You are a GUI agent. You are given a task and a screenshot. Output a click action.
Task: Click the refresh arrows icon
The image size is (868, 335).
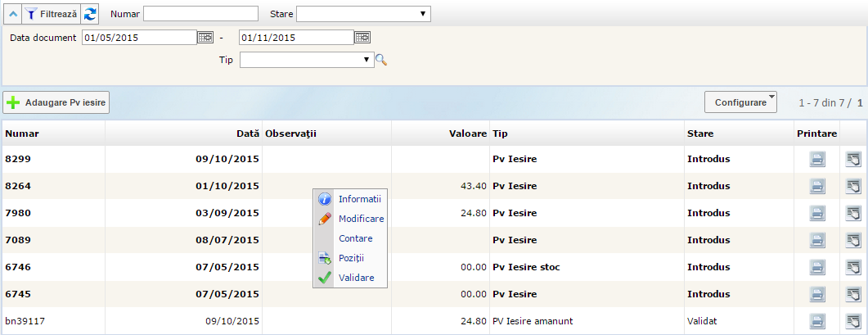tap(90, 14)
